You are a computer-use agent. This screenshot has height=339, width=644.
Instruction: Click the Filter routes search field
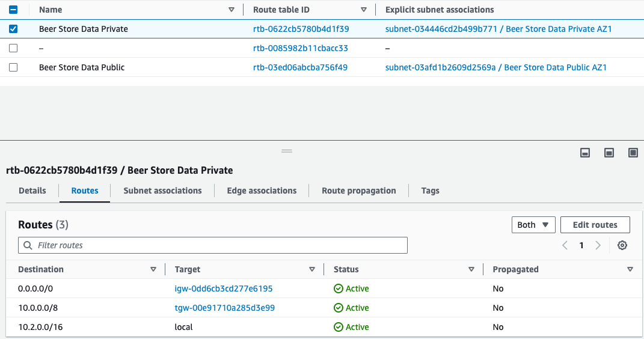[213, 245]
